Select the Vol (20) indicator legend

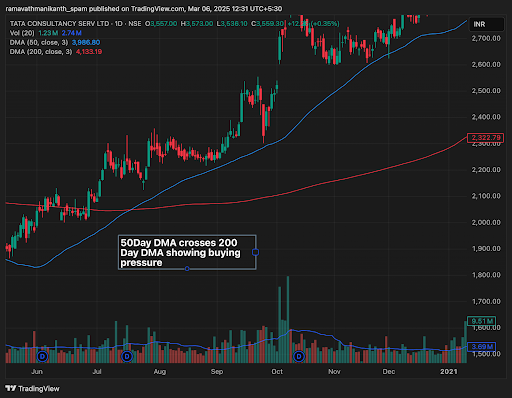tap(22, 33)
